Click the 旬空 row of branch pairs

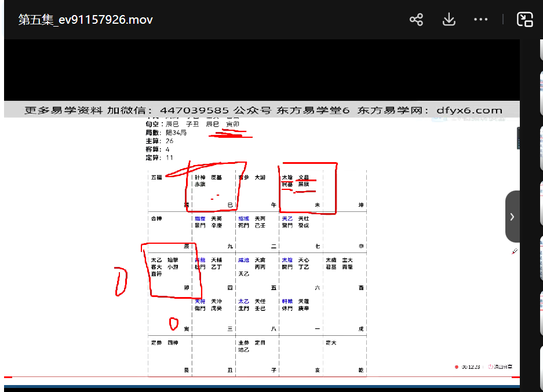point(192,124)
